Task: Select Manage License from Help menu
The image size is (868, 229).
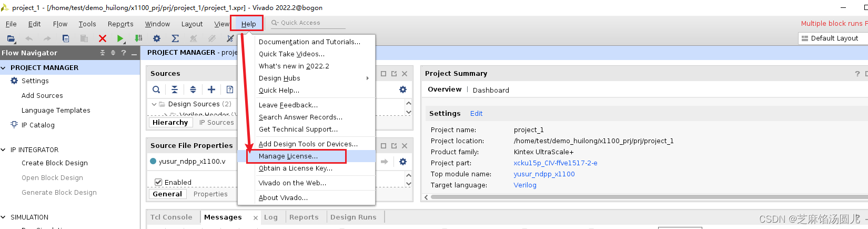Action: coord(306,156)
